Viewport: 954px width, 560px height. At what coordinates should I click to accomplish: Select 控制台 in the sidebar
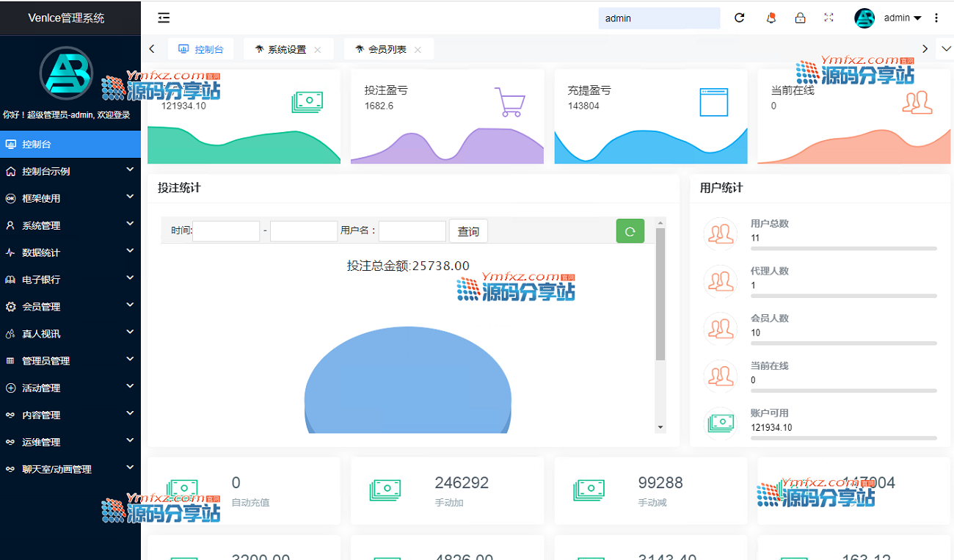pos(70,144)
